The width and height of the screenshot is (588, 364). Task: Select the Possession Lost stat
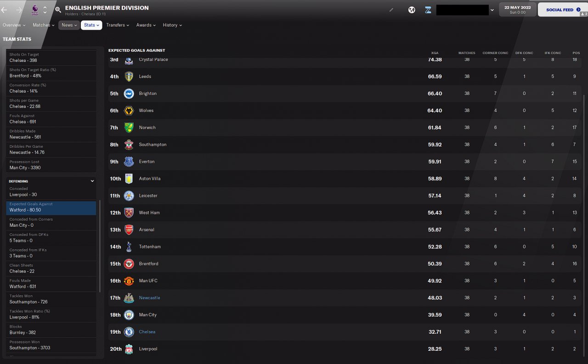(51, 165)
